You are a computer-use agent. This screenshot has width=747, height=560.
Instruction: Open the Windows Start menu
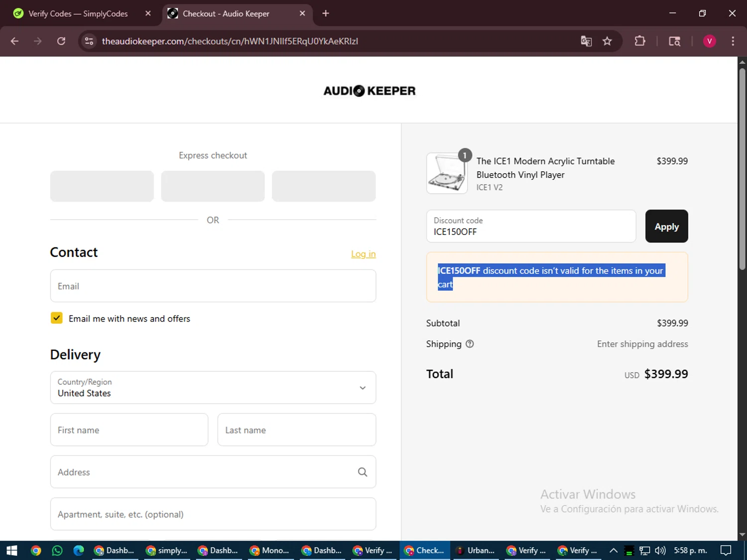(11, 551)
